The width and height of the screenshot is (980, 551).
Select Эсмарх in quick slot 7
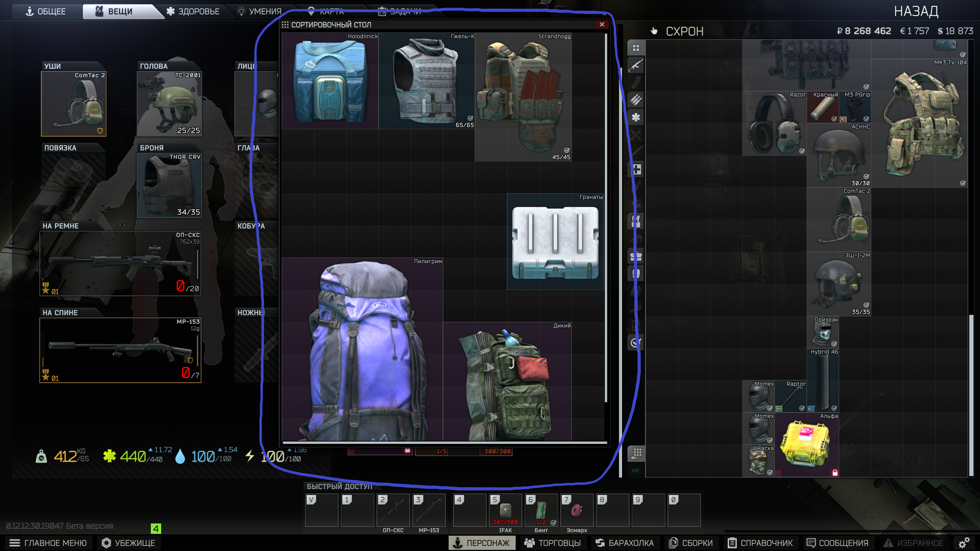click(577, 510)
